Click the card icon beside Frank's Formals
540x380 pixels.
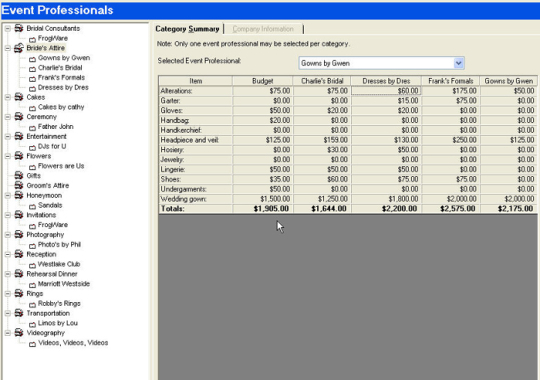coord(32,79)
